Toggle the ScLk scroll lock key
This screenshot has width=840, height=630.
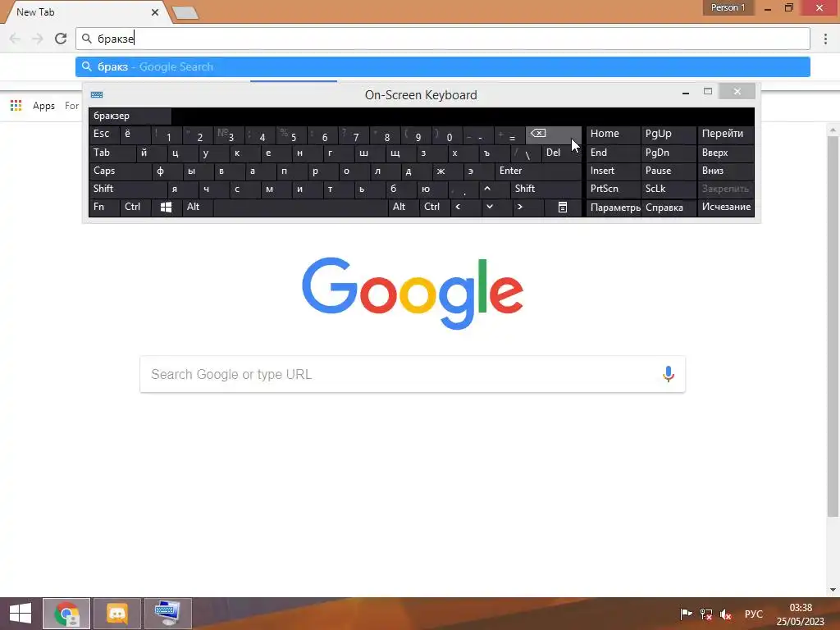coord(669,189)
